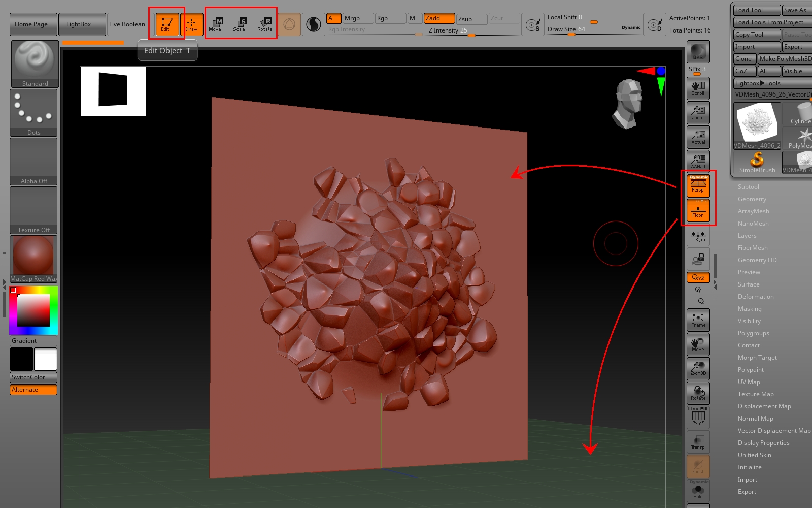Viewport: 812px width, 508px height.
Task: Select the SimpleBrush tool thumbnail
Action: point(757,163)
